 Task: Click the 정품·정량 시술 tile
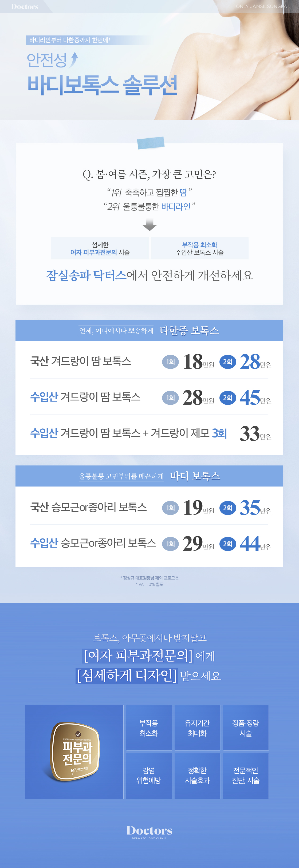[x=246, y=728]
